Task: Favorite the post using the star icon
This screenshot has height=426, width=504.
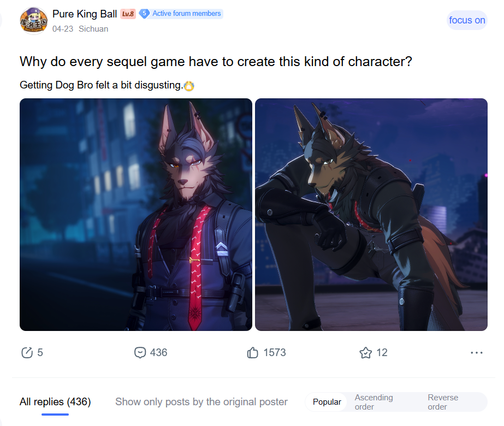Action: pos(365,353)
